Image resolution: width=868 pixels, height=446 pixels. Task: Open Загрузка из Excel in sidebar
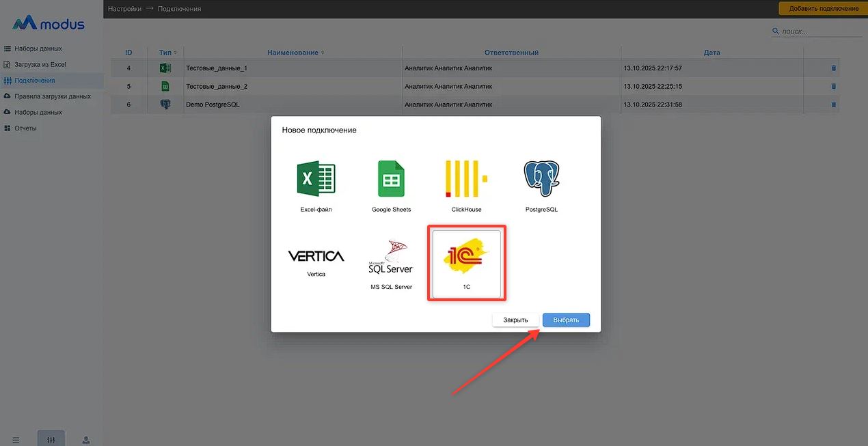[40, 65]
